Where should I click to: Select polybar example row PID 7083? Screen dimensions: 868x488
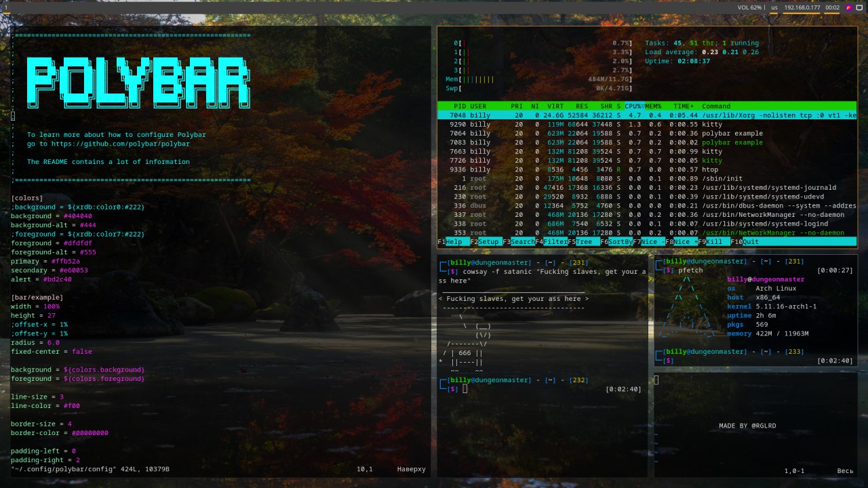click(x=647, y=142)
